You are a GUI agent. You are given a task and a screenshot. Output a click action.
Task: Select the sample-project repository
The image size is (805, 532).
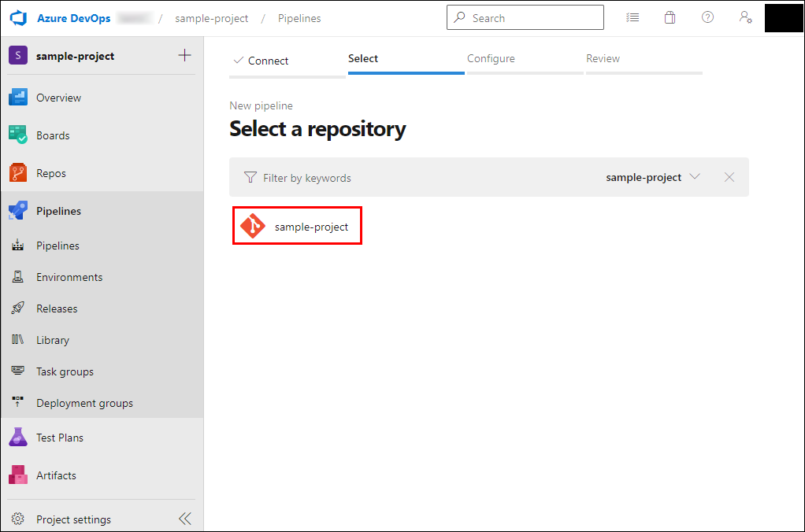297,226
